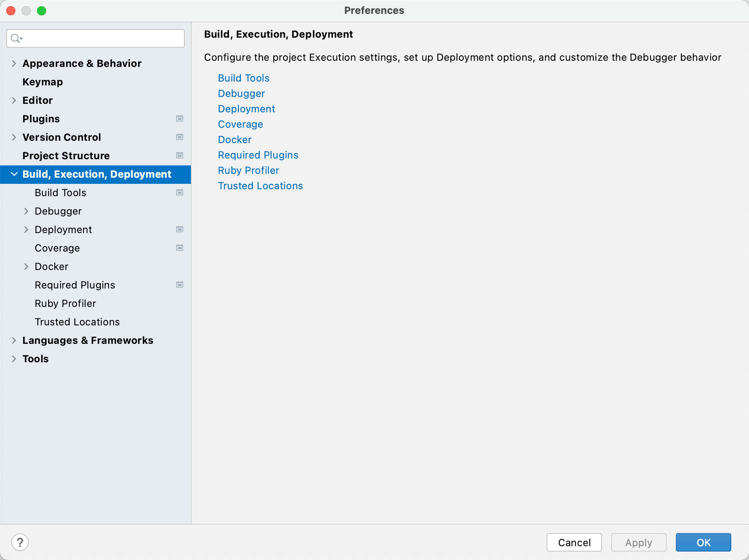
Task: Click the icon beside Version Control entry
Action: 180,137
